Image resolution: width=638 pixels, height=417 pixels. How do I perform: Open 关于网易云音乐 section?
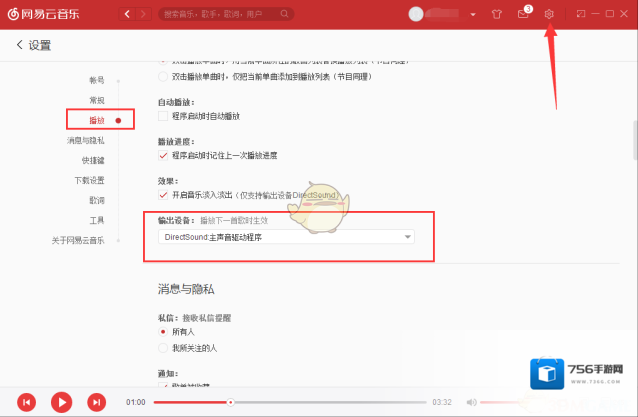click(78, 241)
